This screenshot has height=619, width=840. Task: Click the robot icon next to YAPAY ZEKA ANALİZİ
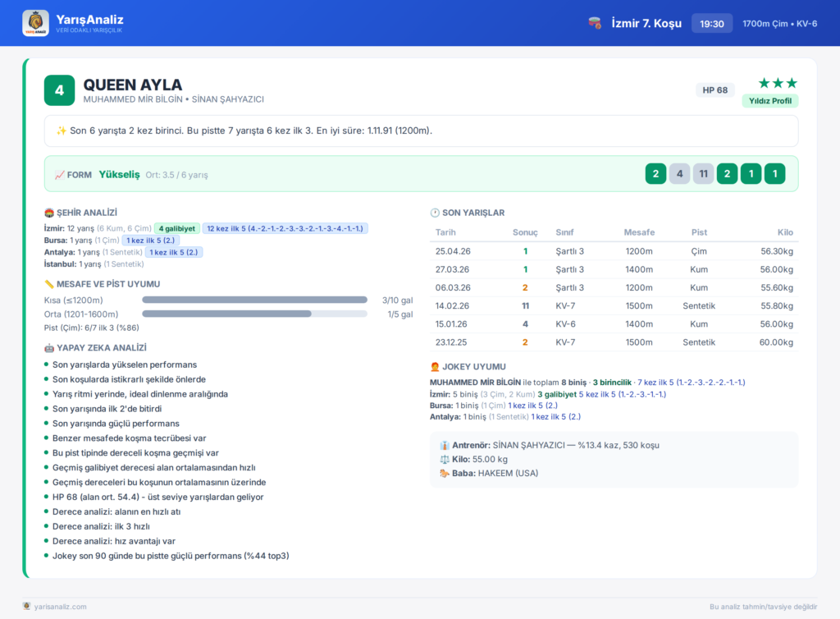48,348
